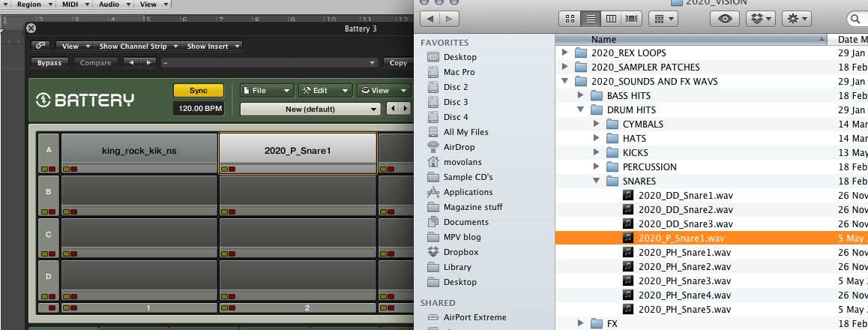Sort Finder list by Name column
Viewport: 868px width, 330px height.
pyautogui.click(x=690, y=39)
